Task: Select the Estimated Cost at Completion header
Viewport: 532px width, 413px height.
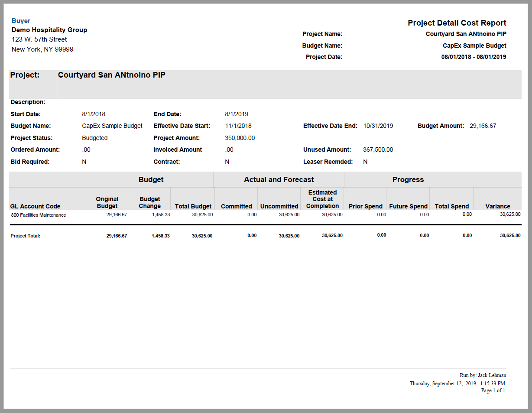Action: pos(322,199)
